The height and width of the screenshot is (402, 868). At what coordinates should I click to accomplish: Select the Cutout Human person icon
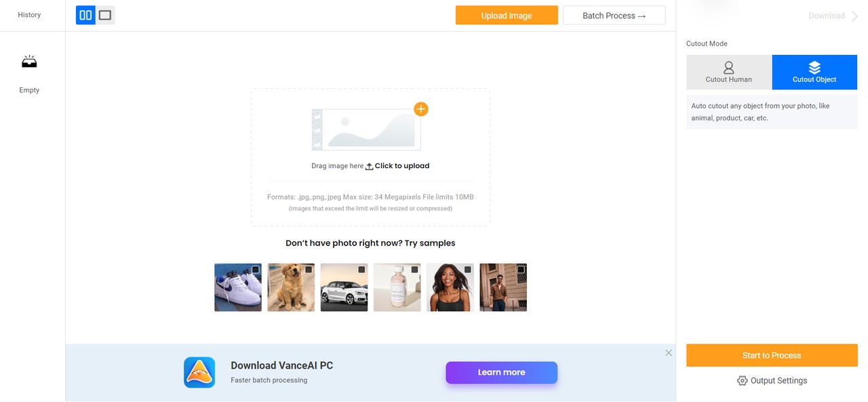coord(729,67)
